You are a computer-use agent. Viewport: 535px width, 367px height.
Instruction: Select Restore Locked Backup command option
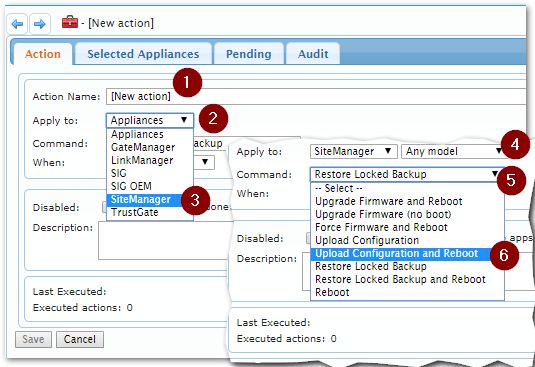coord(407,266)
